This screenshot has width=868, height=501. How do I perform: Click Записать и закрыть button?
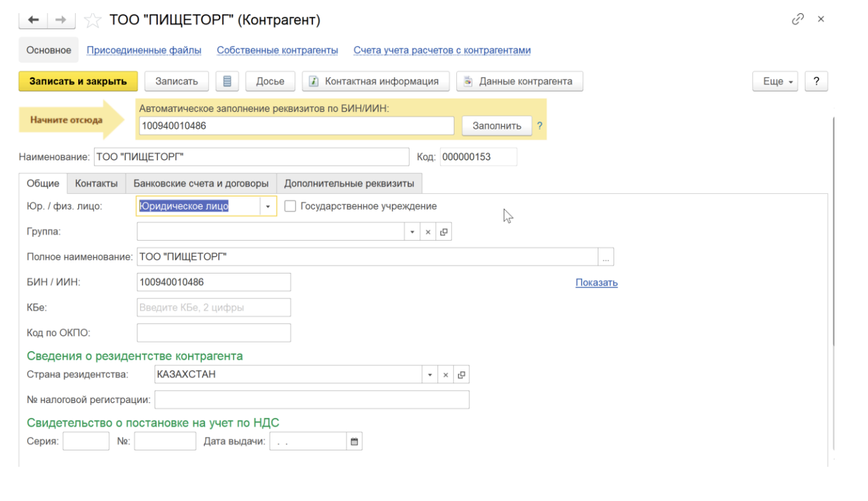tap(78, 82)
